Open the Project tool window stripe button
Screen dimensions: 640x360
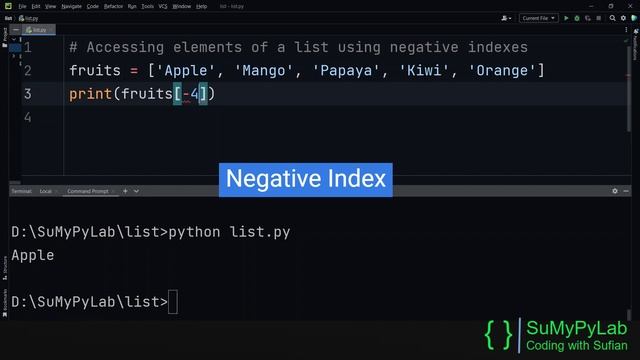(x=4, y=38)
